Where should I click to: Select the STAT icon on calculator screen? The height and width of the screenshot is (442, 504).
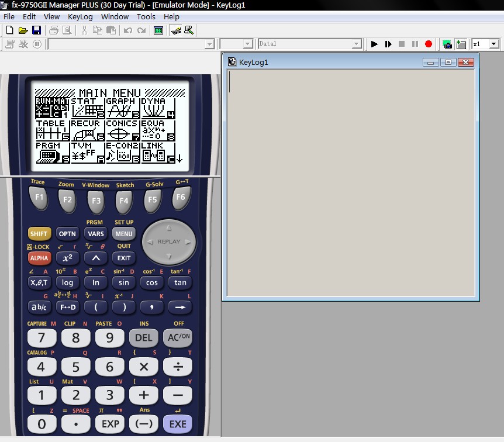point(88,108)
